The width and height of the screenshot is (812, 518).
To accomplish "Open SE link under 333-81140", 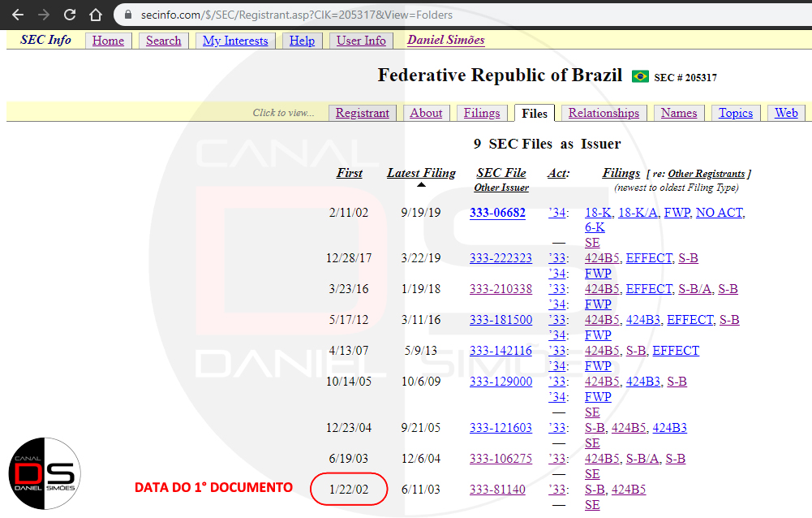I will point(592,505).
